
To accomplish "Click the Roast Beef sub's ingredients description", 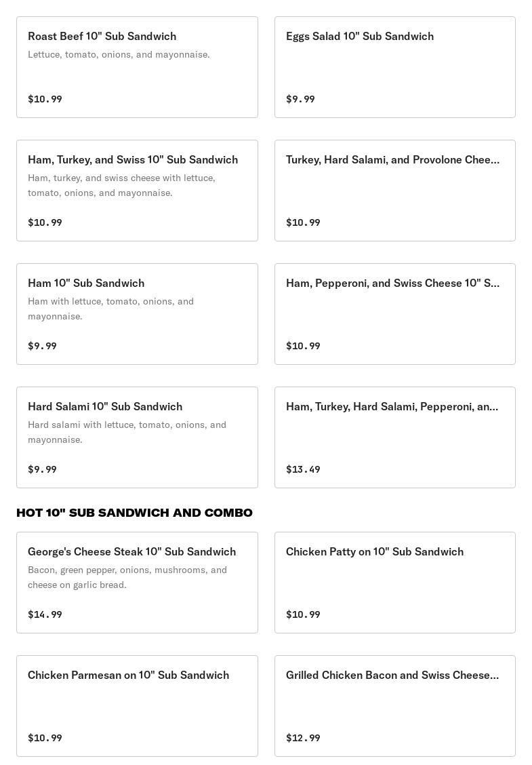I will pos(119,54).
